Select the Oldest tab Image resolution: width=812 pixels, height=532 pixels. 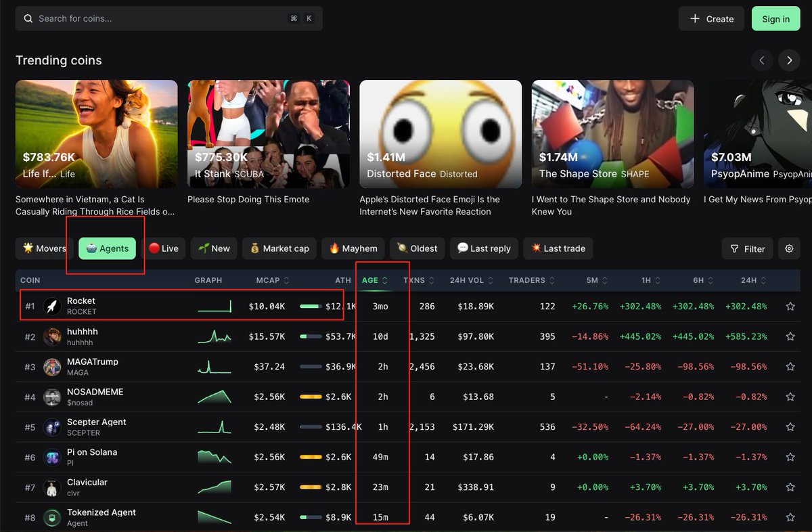point(418,248)
